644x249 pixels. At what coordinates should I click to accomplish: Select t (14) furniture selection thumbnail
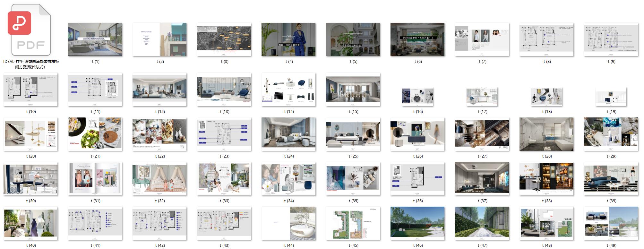tap(288, 90)
